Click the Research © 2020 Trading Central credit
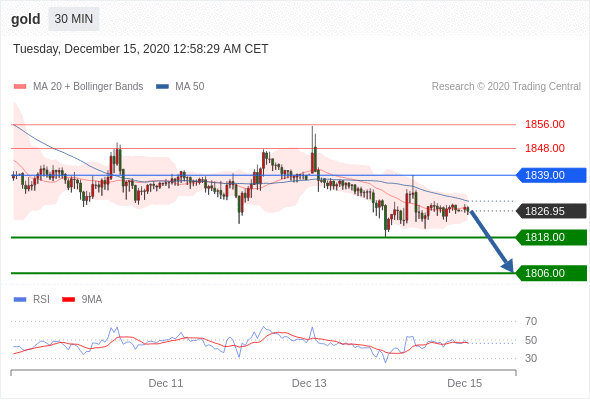Image resolution: width=590 pixels, height=400 pixels. [x=506, y=87]
